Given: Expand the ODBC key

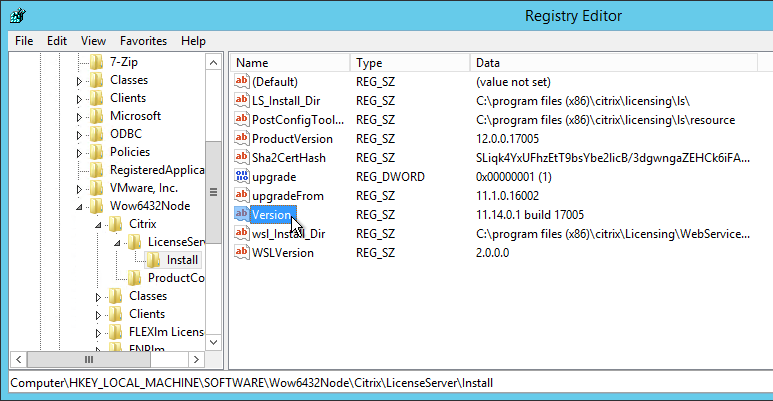Looking at the screenshot, I should [x=79, y=135].
